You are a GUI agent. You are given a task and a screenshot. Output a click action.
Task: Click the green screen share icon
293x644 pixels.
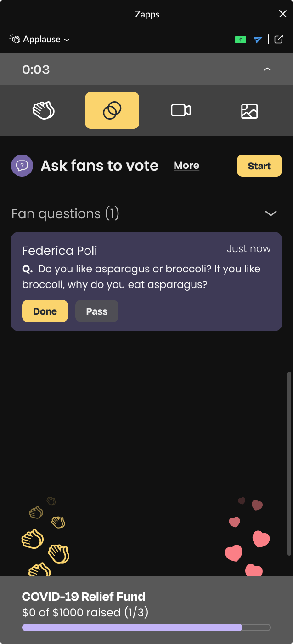coord(241,40)
